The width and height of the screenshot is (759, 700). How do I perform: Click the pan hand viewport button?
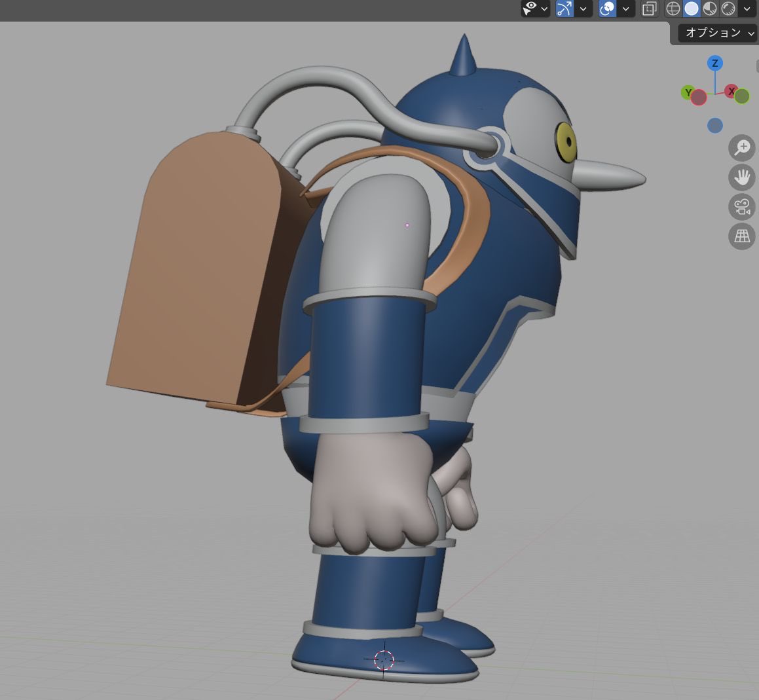click(742, 177)
